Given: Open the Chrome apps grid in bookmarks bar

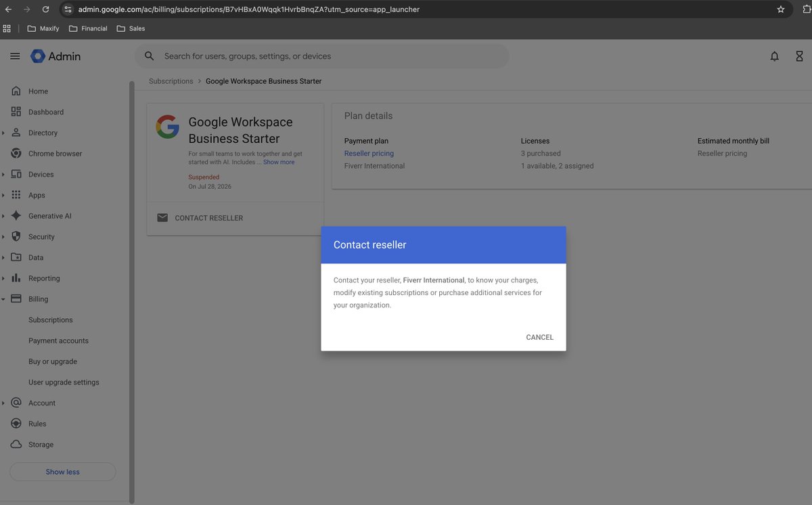Looking at the screenshot, I should click(7, 28).
